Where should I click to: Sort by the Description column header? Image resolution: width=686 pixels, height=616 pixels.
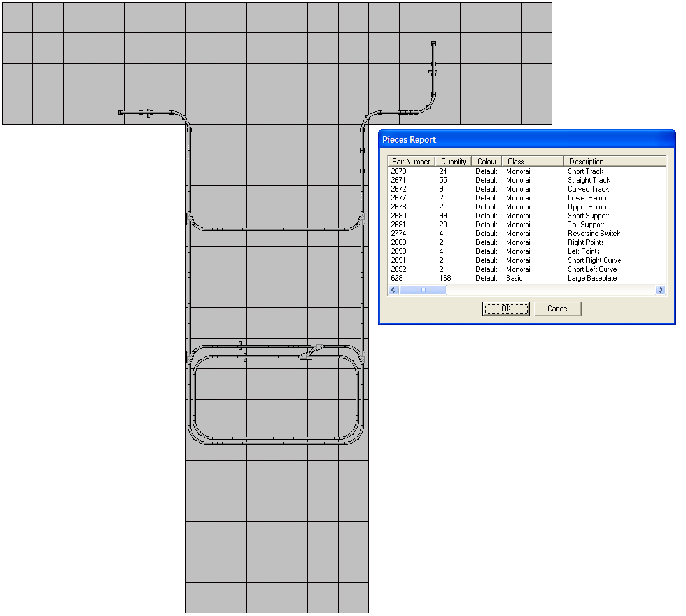(x=615, y=162)
